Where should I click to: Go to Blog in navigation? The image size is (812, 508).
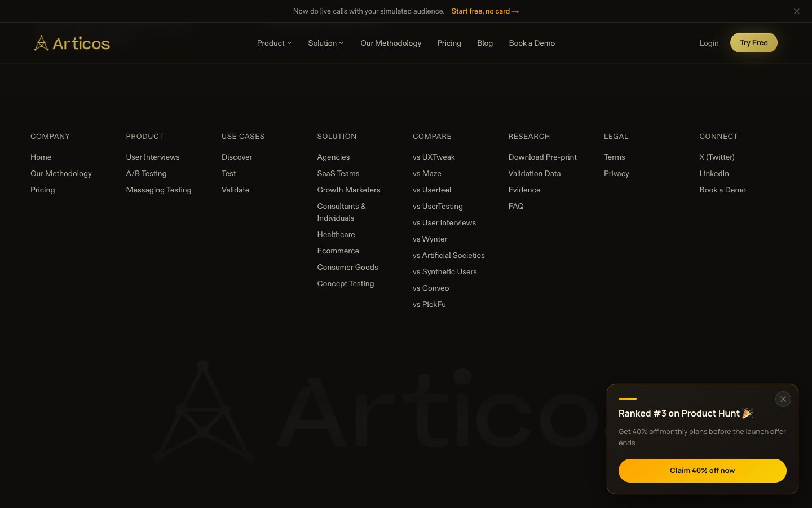(x=485, y=43)
